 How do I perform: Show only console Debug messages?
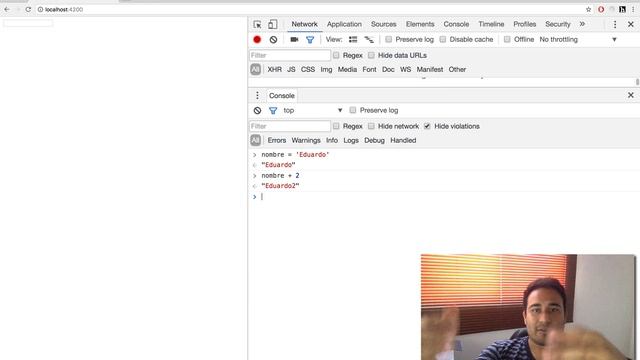[374, 140]
